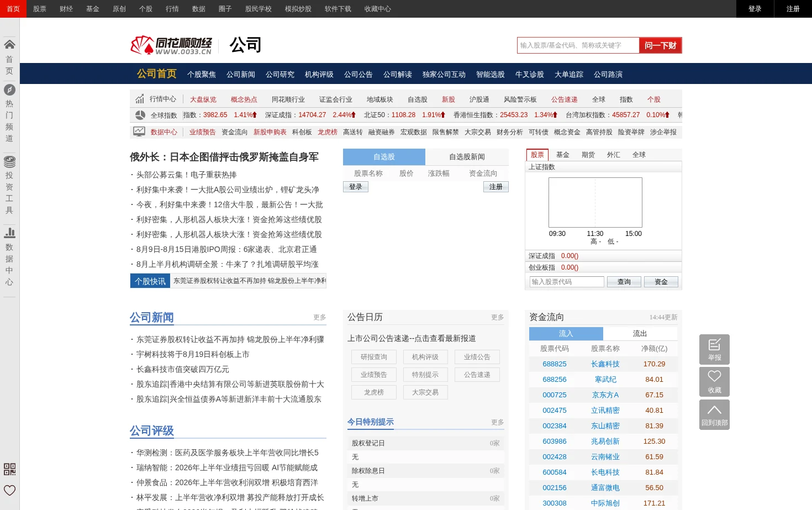Viewport: 812px width, 510px height.
Task: Click the 行情中心 chart icon
Action: click(140, 99)
